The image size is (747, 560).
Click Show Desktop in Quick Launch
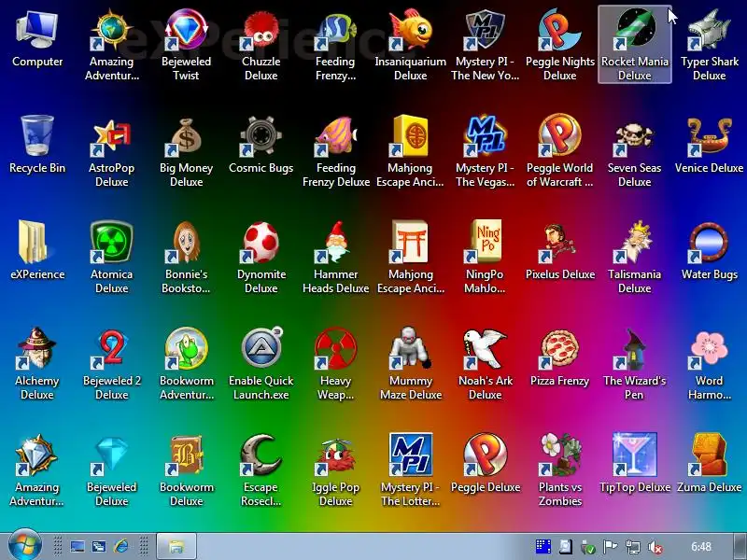(x=78, y=546)
